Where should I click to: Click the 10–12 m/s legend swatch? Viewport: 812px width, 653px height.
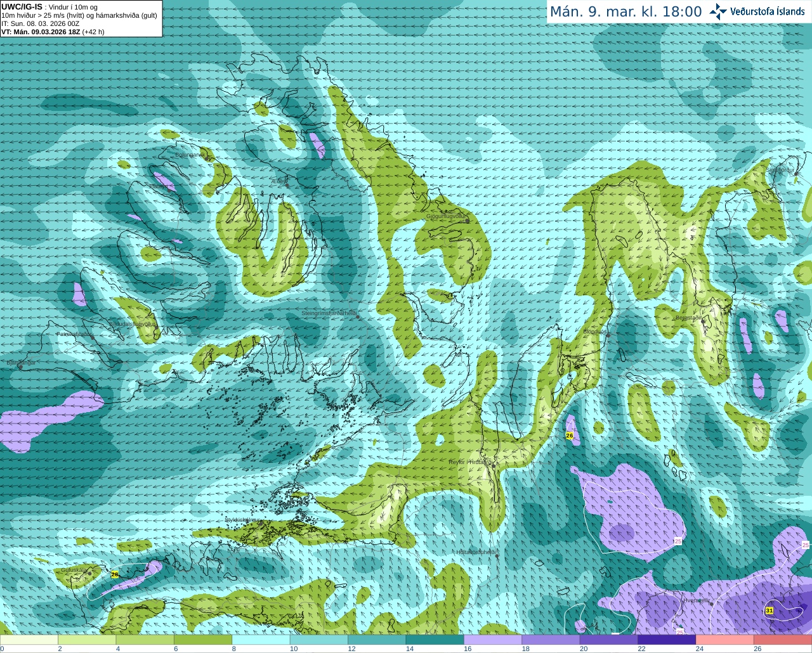click(x=319, y=640)
